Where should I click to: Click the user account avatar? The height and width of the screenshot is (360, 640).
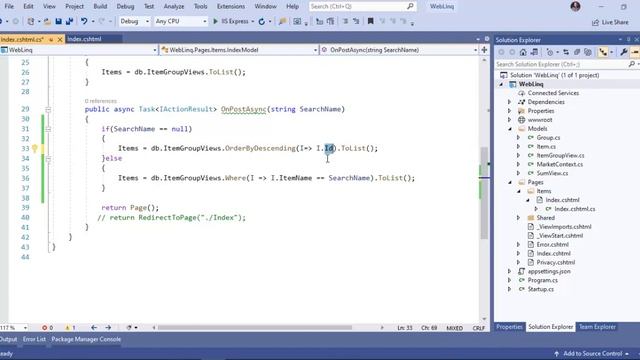pyautogui.click(x=576, y=7)
